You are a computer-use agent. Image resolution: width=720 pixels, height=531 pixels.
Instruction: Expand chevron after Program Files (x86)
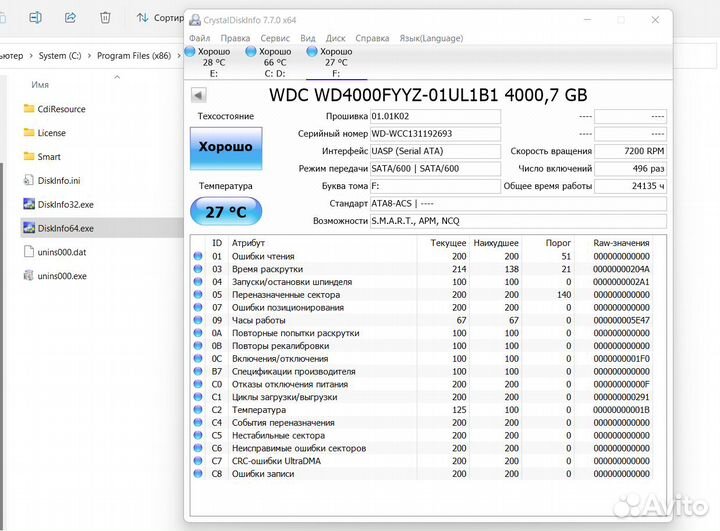tap(179, 56)
